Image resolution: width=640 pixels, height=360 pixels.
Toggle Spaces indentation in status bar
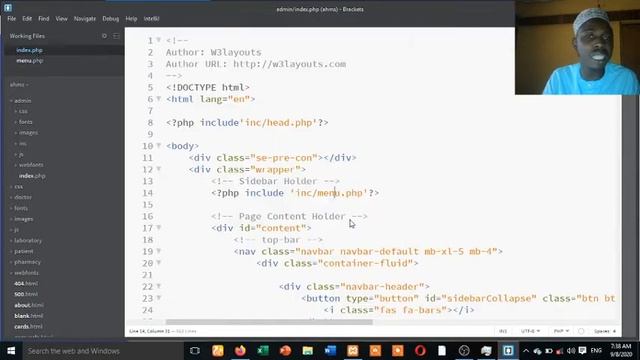[605, 331]
